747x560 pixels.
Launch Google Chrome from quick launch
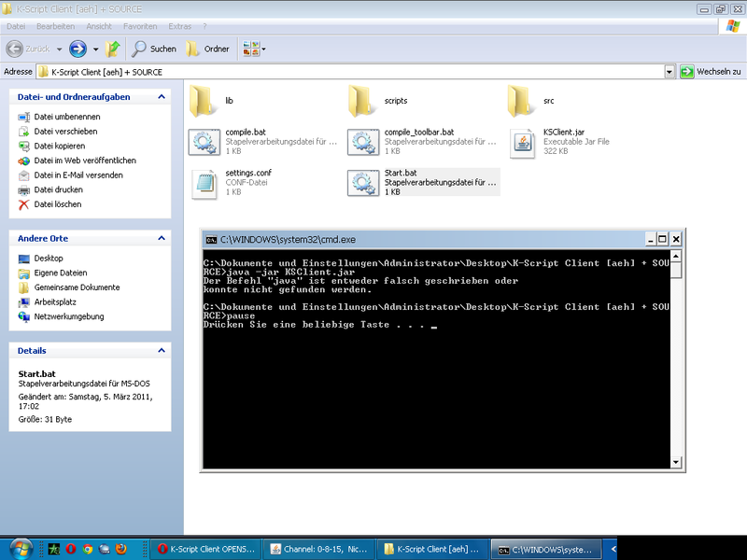click(x=87, y=549)
